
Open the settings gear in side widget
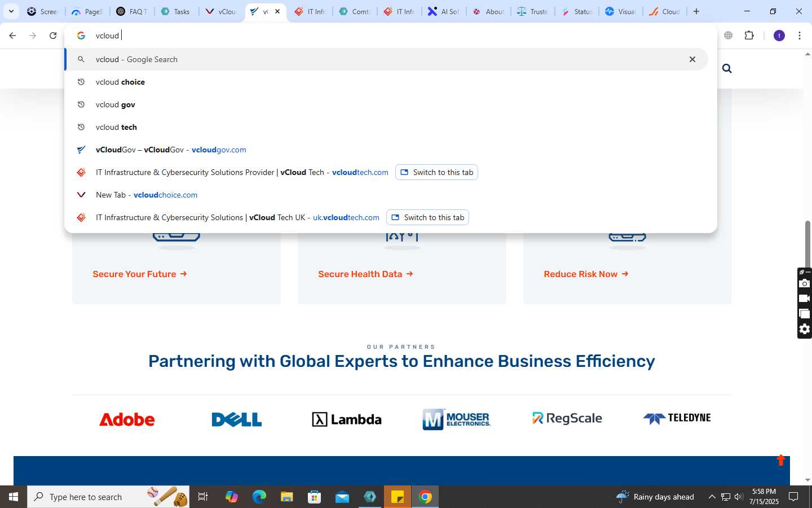[805, 329]
